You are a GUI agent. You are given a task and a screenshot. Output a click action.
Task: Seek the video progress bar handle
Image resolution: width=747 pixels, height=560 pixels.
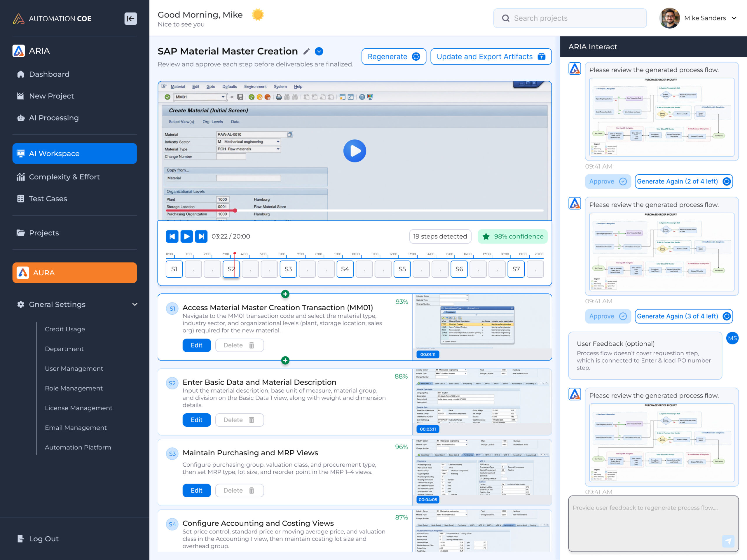pyautogui.click(x=235, y=211)
